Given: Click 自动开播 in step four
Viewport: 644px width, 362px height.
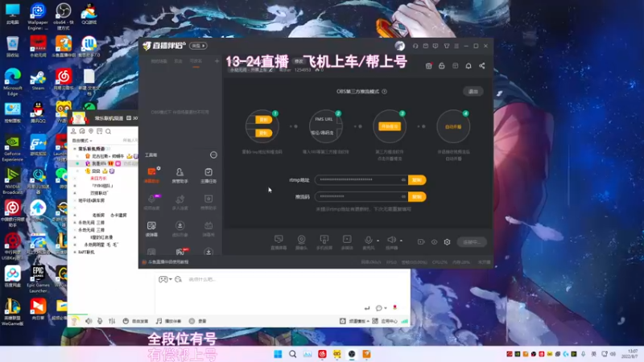Looking at the screenshot, I should click(x=453, y=127).
